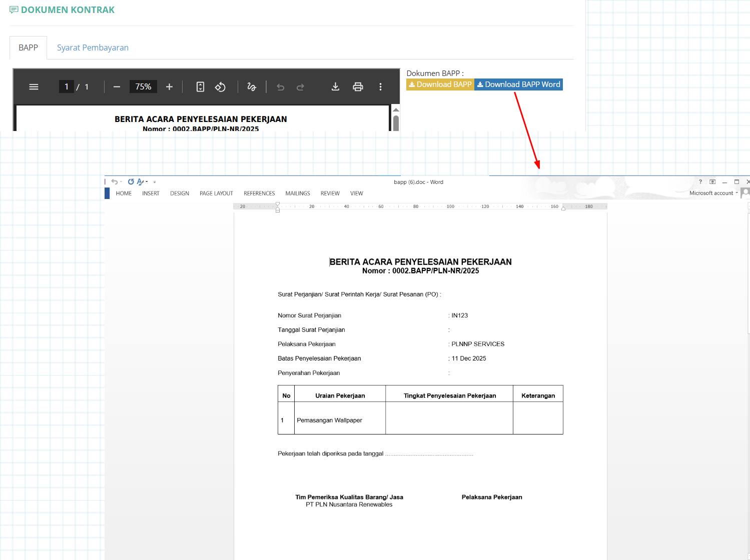The width and height of the screenshot is (750, 560).
Task: Click the Tim Pemeriksa Kualitas Barang/ Jasa heading
Action: point(349,497)
